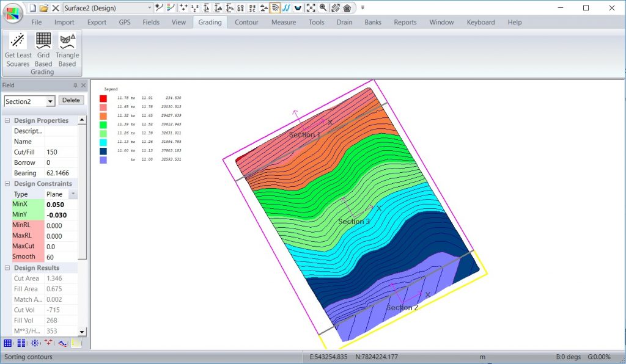Click the red legend color swatch
Image resolution: width=626 pixels, height=364 pixels.
click(x=103, y=98)
